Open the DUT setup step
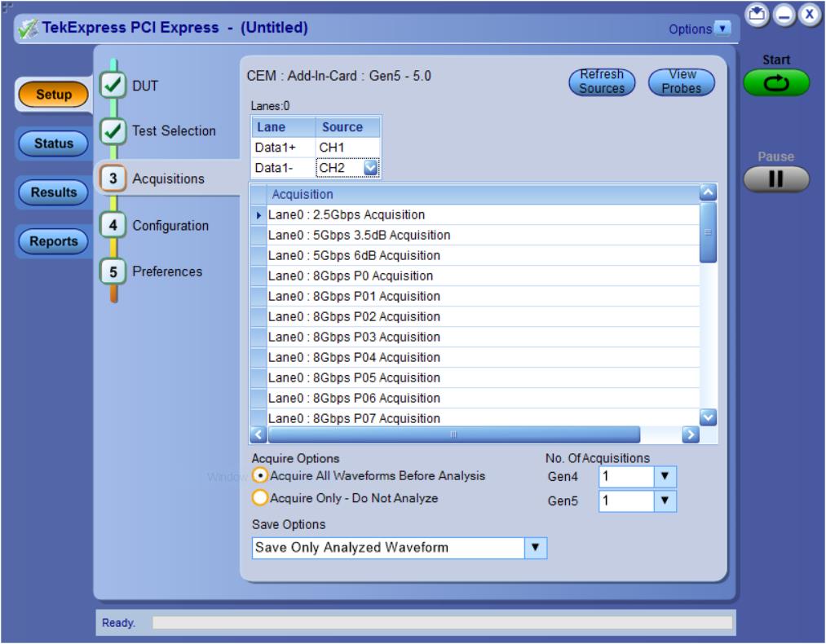826x644 pixels. pos(145,86)
